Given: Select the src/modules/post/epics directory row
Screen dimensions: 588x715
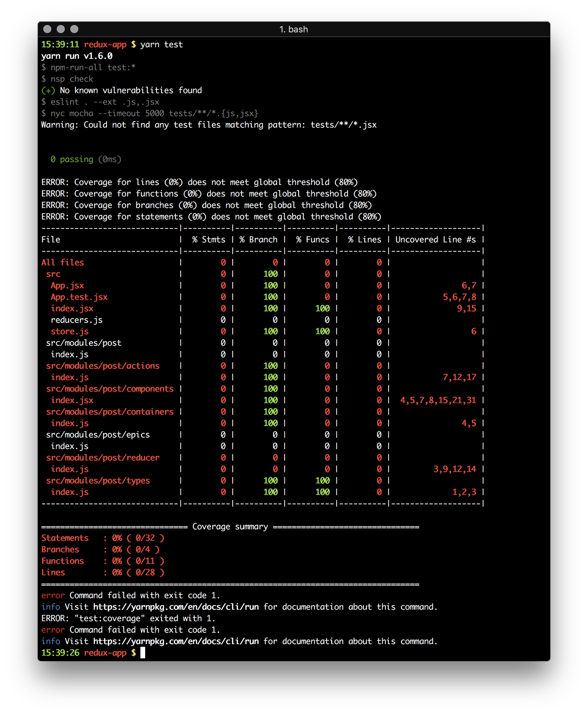Looking at the screenshot, I should pyautogui.click(x=98, y=435).
